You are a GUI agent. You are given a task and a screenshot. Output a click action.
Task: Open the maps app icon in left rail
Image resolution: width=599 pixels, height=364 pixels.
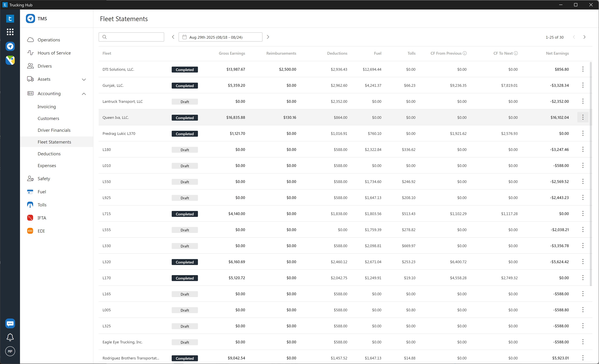(x=10, y=60)
